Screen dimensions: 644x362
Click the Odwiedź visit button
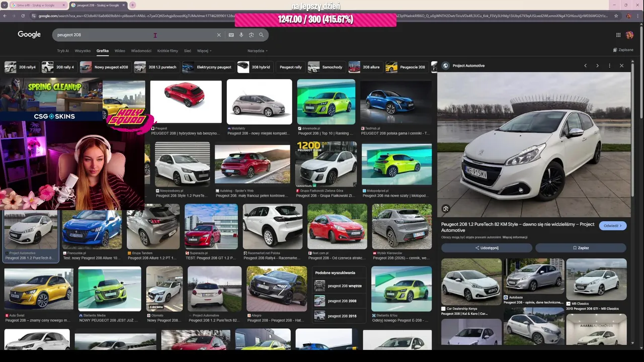click(612, 226)
